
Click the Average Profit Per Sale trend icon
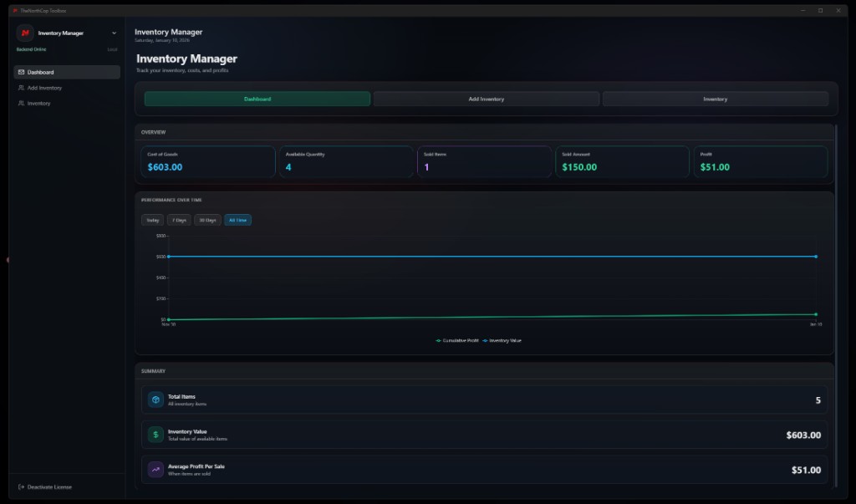[155, 470]
